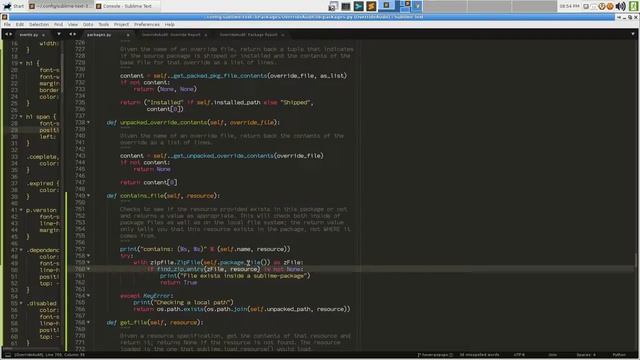
Task: Open the Help menu
Action: [170, 24]
